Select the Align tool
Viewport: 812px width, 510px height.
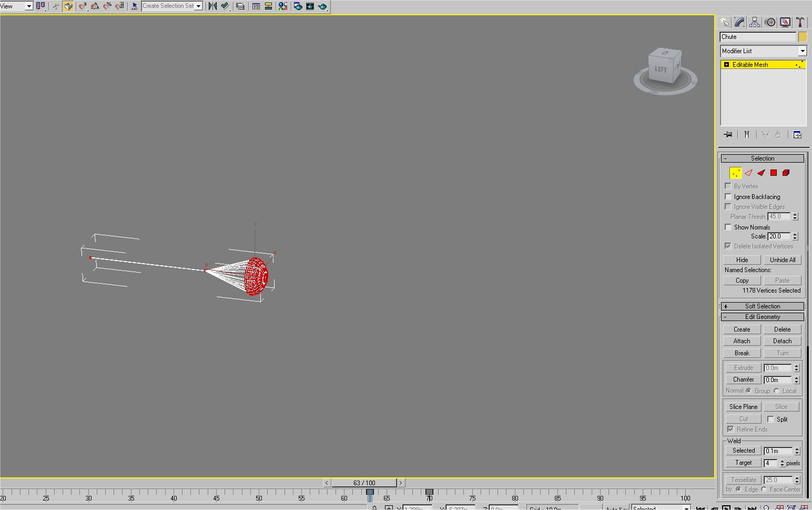(x=225, y=6)
